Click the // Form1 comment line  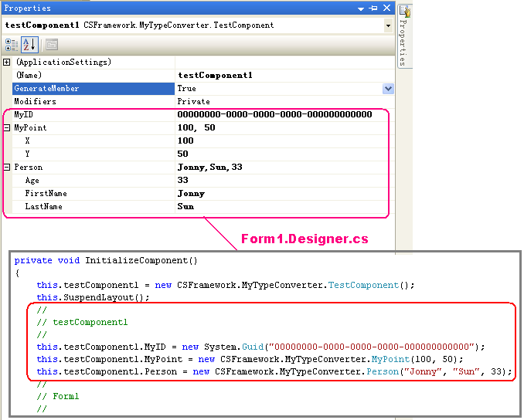click(x=58, y=396)
